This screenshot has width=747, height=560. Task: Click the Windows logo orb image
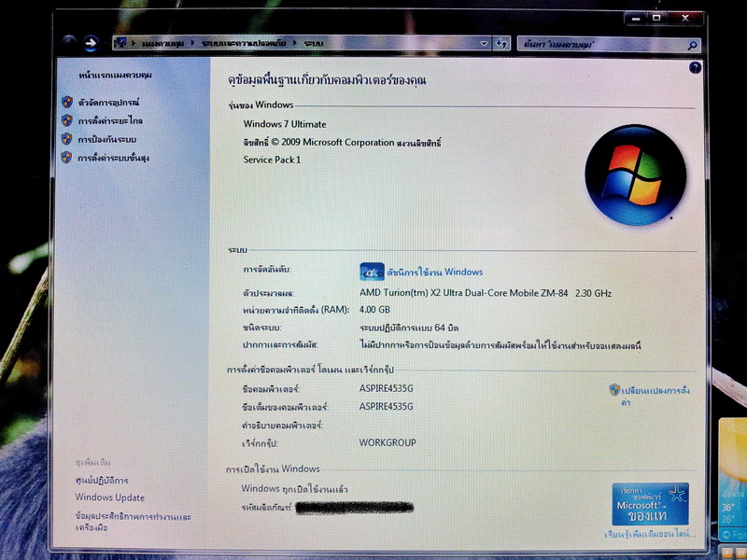(x=635, y=175)
